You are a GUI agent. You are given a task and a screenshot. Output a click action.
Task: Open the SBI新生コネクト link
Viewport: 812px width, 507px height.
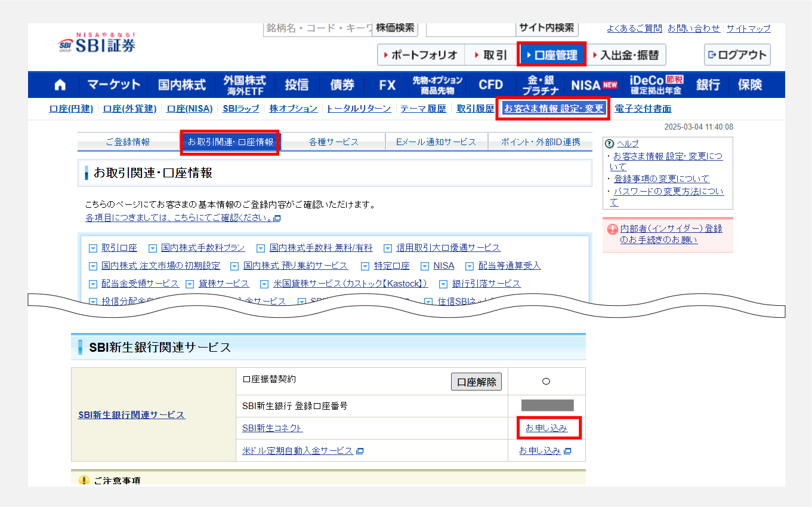click(272, 428)
